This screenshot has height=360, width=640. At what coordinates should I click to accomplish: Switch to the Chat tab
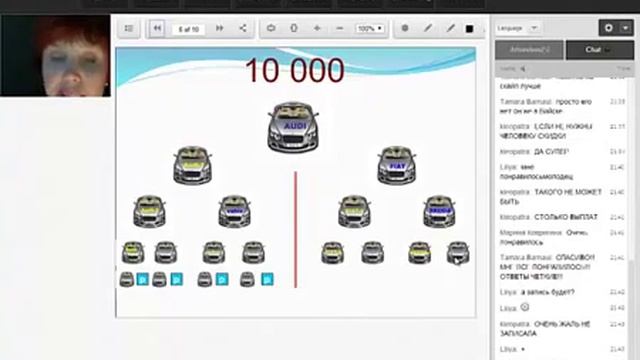pyautogui.click(x=600, y=50)
